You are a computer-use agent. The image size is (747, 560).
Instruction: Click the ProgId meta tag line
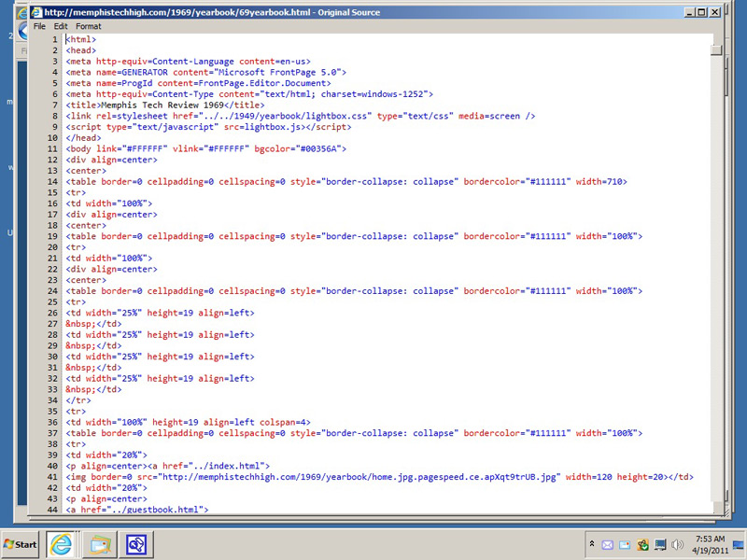point(198,83)
